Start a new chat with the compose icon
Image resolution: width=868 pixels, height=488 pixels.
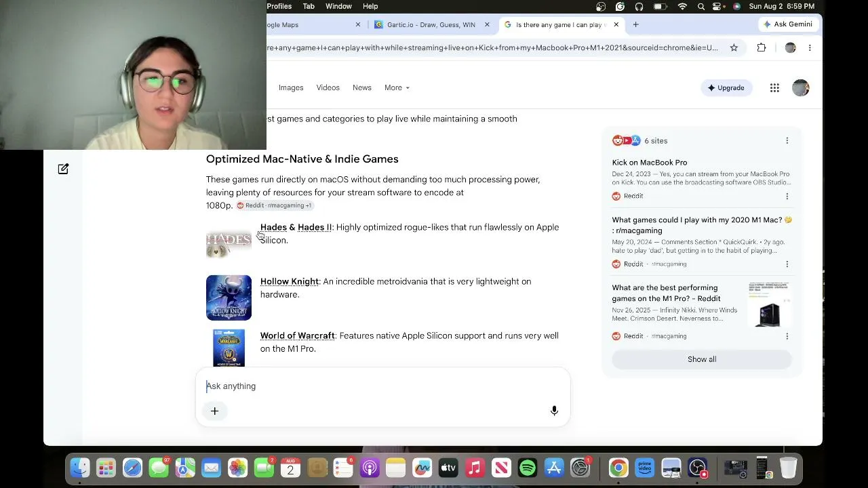[x=63, y=169]
